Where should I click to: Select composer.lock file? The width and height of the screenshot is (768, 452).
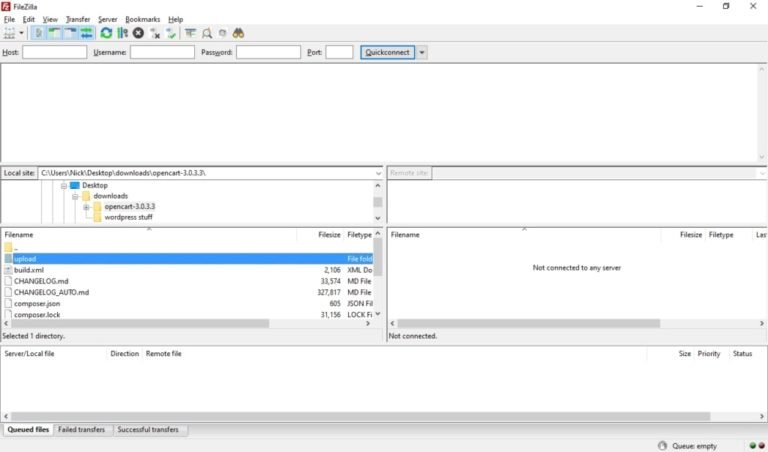(x=188, y=314)
